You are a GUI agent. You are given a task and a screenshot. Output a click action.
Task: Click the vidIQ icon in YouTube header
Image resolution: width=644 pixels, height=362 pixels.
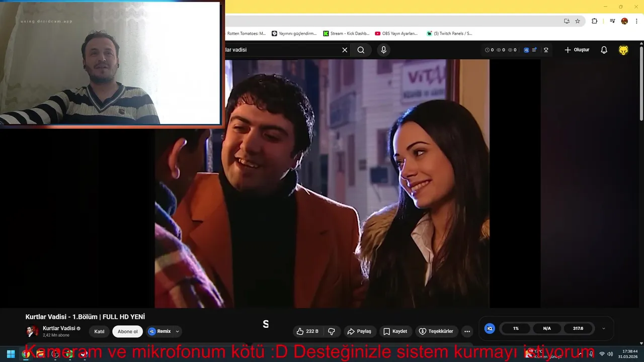[526, 50]
